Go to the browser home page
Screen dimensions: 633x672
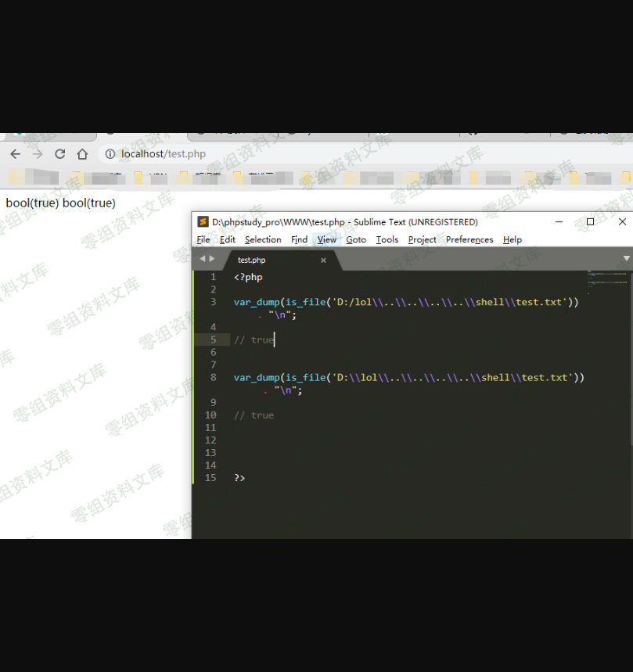click(82, 154)
